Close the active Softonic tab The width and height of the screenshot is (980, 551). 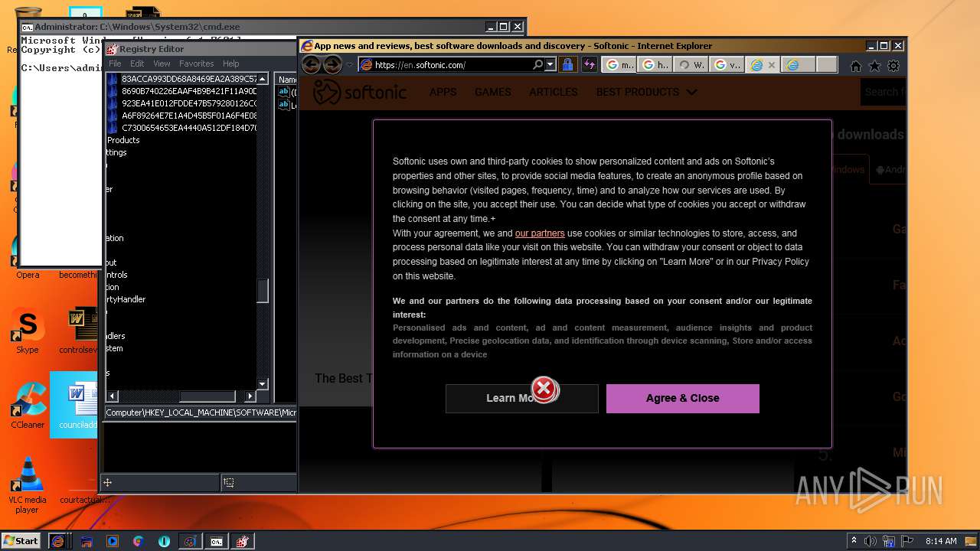[771, 65]
